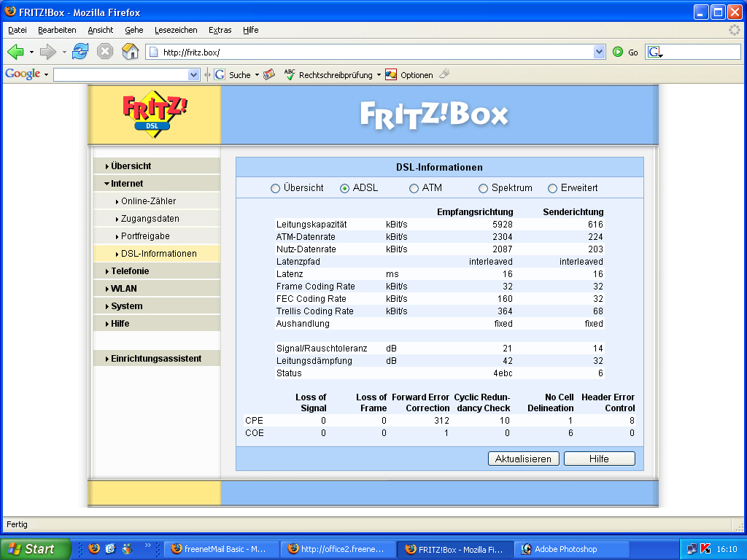The image size is (747, 560).
Task: Open the Ansicht menu
Action: point(101,30)
